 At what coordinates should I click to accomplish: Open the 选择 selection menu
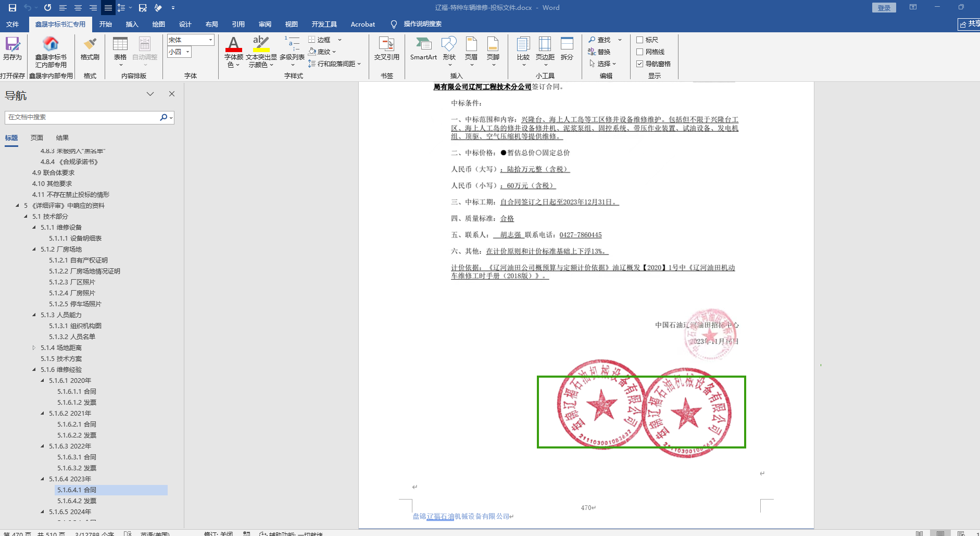602,64
